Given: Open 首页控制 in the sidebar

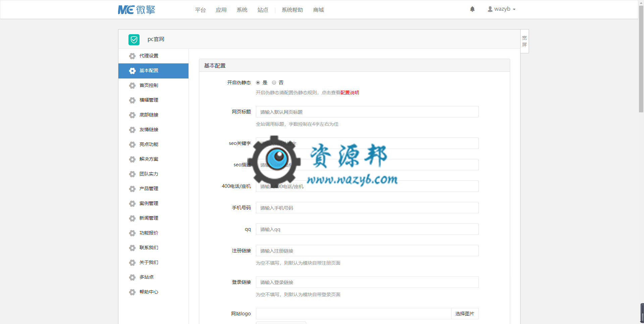Looking at the screenshot, I should (153, 86).
